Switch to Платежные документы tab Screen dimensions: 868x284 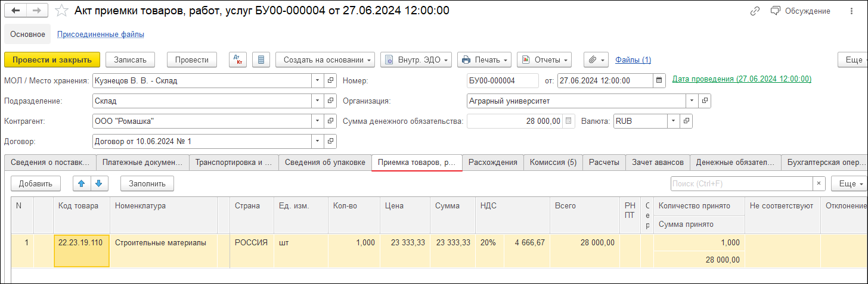[x=142, y=162]
